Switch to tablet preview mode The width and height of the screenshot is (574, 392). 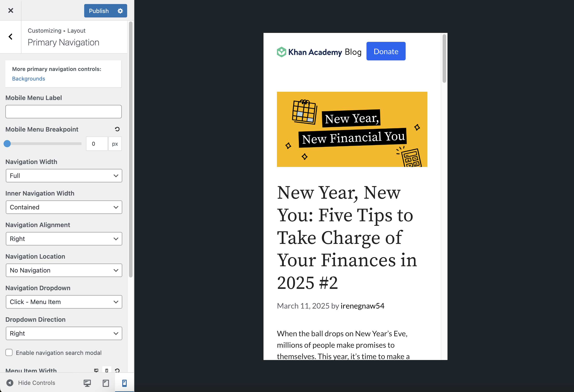pyautogui.click(x=106, y=383)
